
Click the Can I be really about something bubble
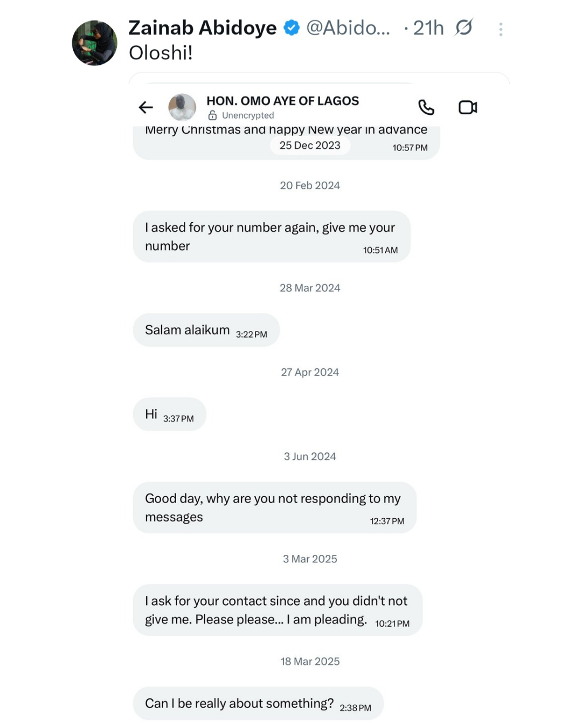[258, 703]
